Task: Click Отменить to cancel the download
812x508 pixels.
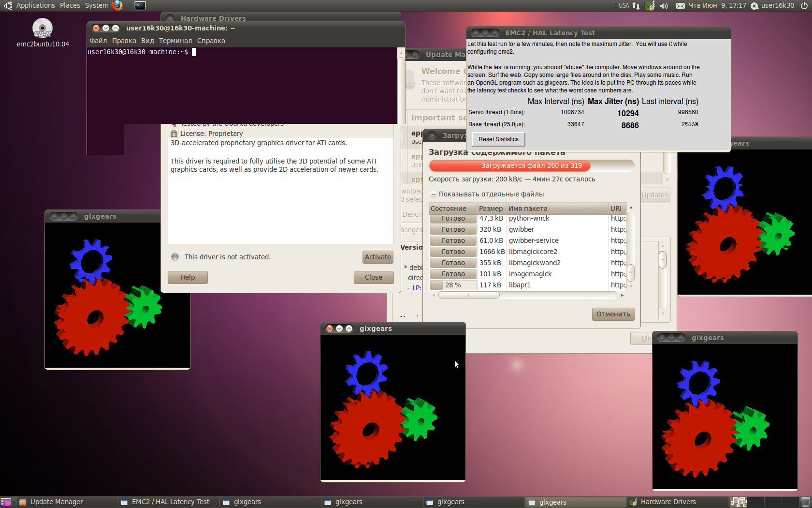Action: point(613,314)
